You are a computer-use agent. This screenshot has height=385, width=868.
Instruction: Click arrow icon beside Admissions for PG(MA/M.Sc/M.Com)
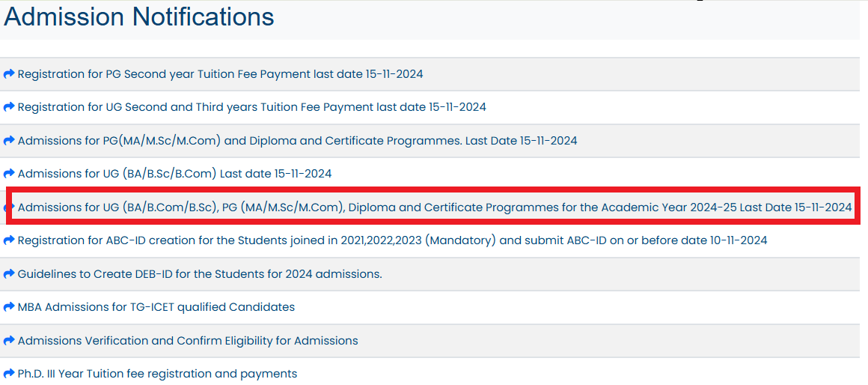coord(9,141)
